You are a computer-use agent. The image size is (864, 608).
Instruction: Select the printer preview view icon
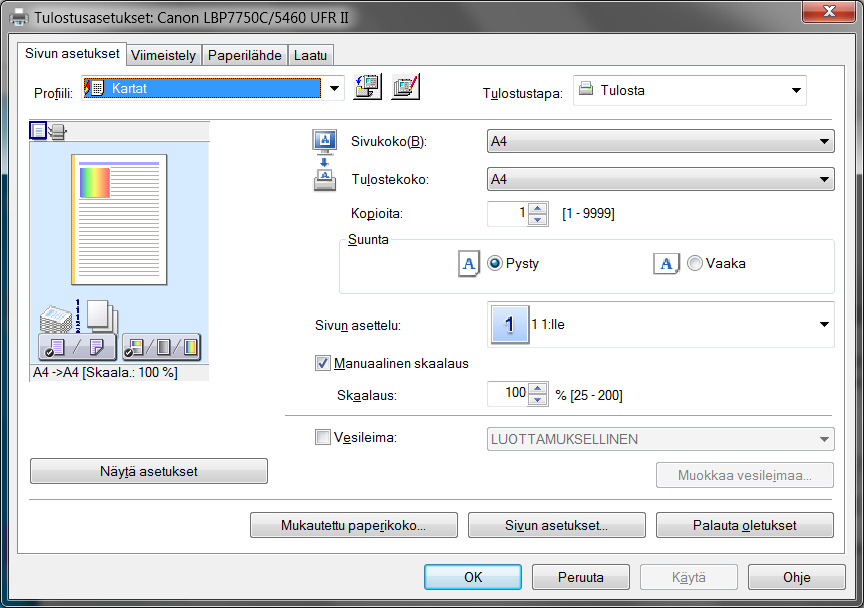[x=57, y=132]
